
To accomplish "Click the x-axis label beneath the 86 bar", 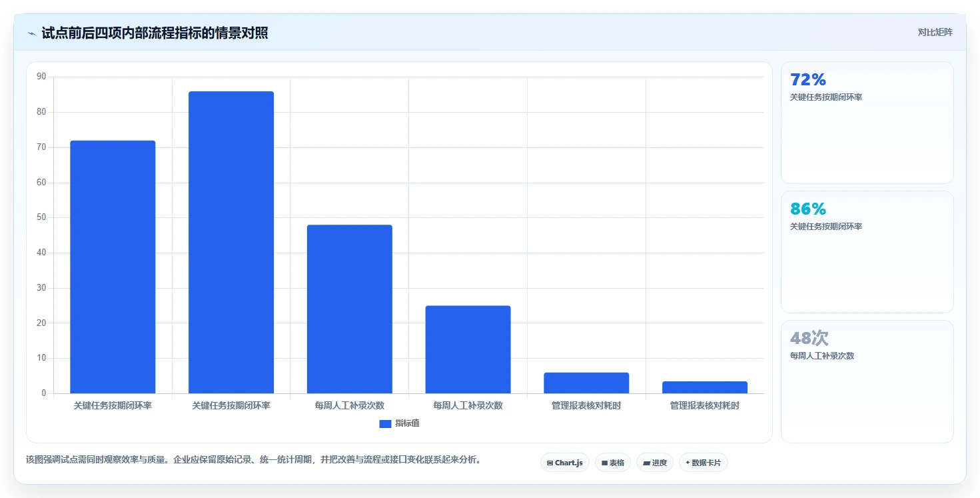I will [x=231, y=405].
